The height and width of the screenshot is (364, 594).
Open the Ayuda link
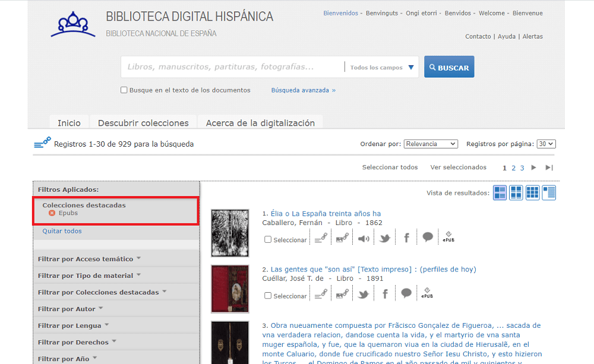point(507,36)
